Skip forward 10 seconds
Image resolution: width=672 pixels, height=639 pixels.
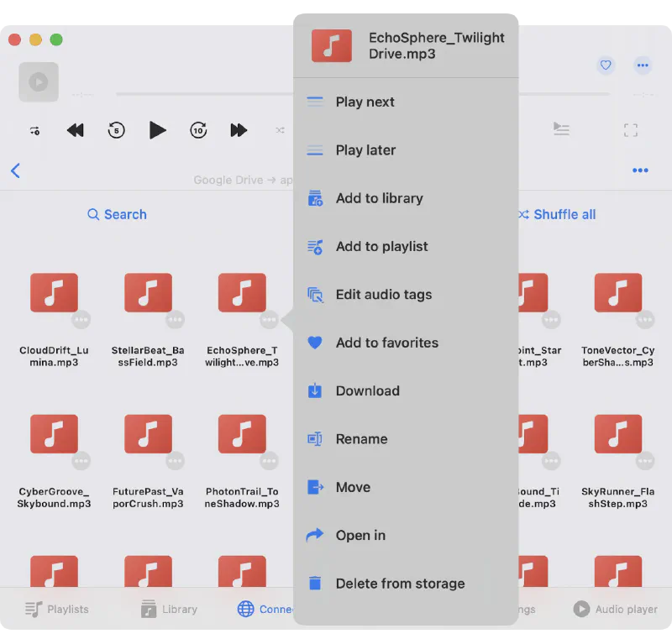click(198, 130)
